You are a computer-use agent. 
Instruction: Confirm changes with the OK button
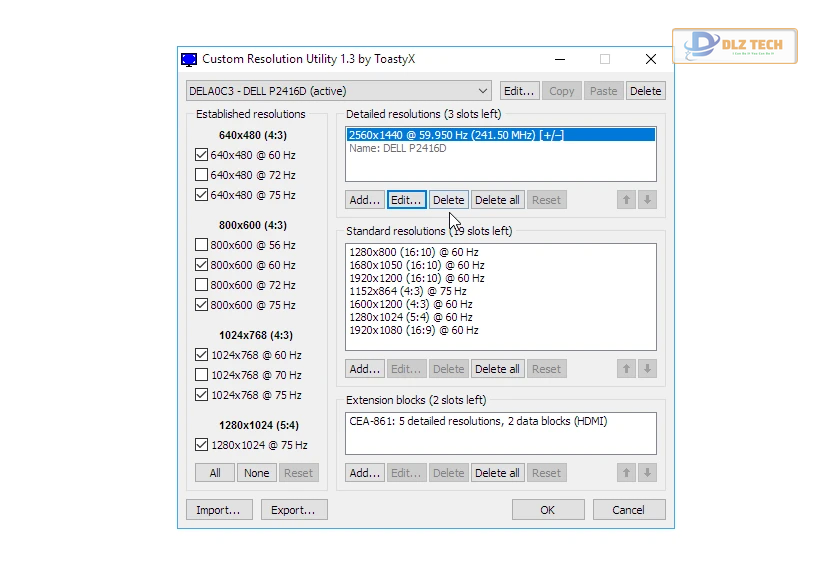coord(548,509)
